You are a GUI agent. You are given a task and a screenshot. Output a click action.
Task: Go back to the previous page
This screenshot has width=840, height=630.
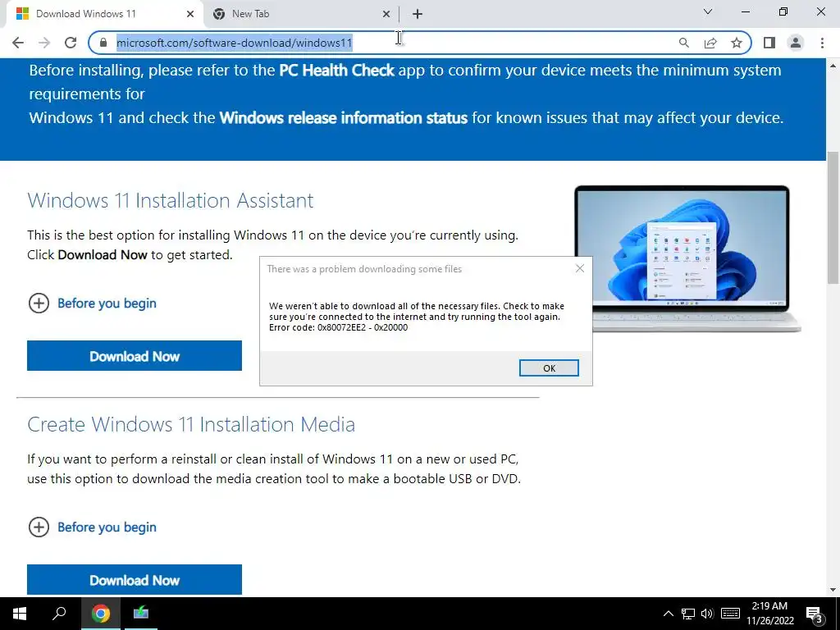pyautogui.click(x=18, y=43)
